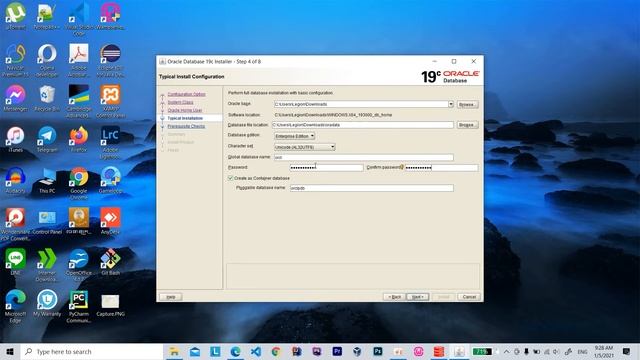Open the Git Bash desktop shortcut
Image resolution: width=640 pixels, height=360 pixels.
coord(111,262)
